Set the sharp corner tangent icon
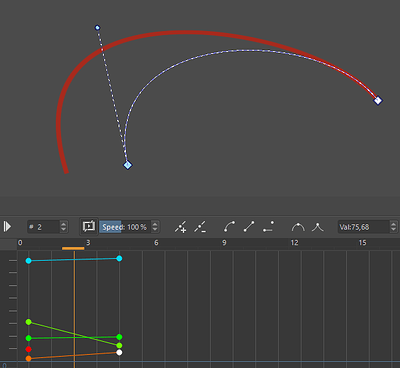This screenshot has width=400, height=368. [x=317, y=227]
